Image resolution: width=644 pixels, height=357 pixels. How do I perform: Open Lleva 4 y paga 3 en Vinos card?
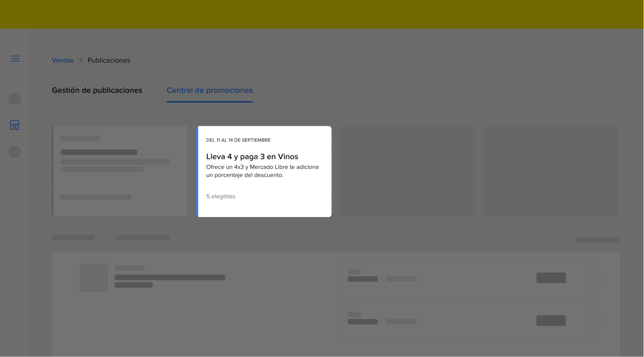(x=264, y=171)
